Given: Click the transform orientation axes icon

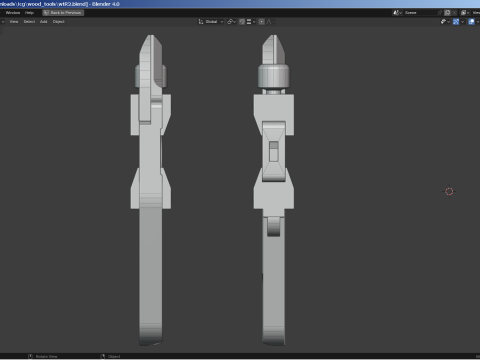Looking at the screenshot, I should point(201,22).
